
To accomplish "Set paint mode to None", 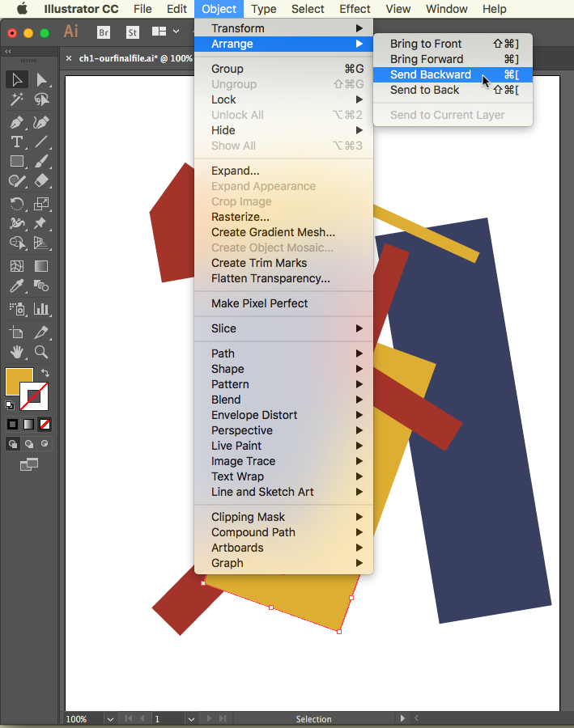I will (45, 424).
